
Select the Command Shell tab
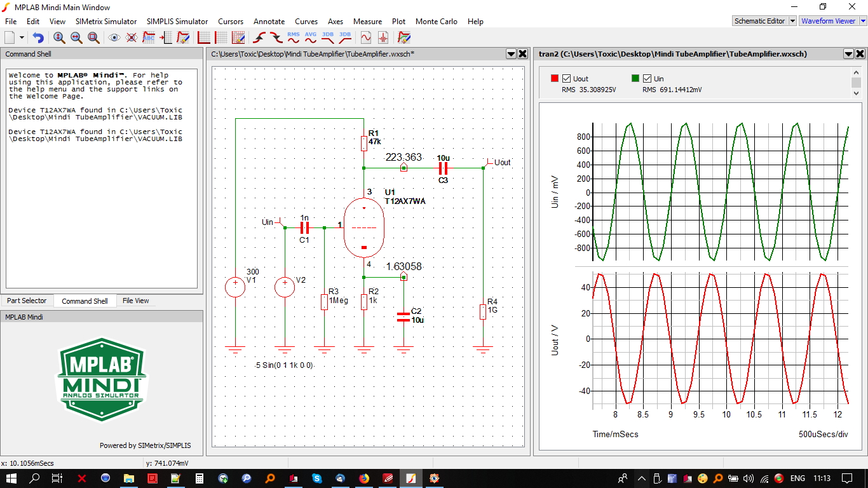(85, 301)
